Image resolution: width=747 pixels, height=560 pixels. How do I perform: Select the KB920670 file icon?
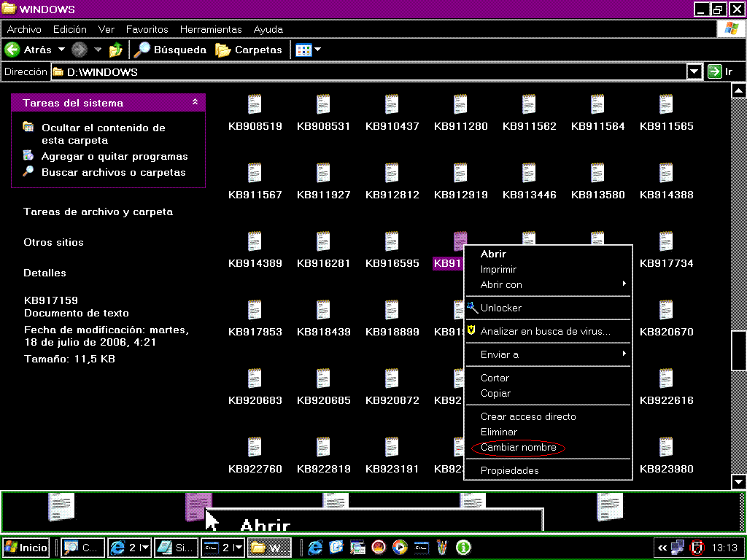tap(667, 310)
